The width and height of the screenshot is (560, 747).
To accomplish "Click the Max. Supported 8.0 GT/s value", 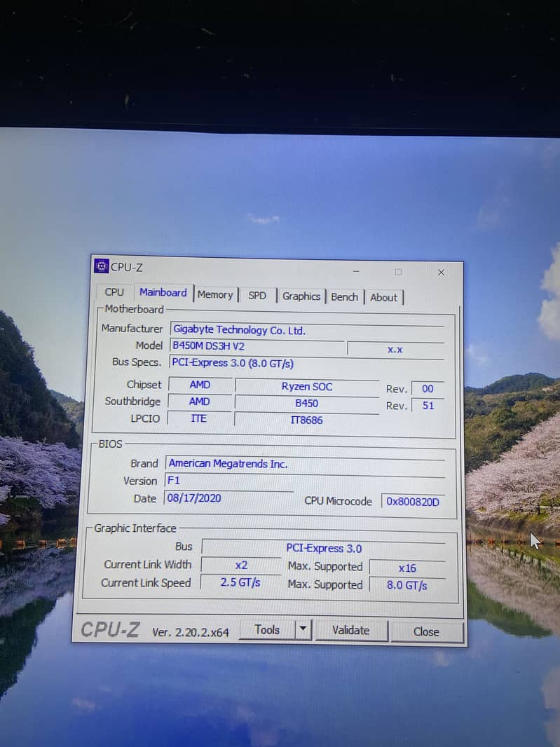I will (x=407, y=585).
